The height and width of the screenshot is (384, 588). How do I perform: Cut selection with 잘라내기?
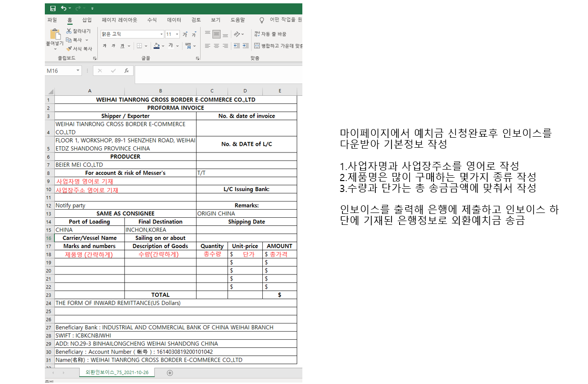click(78, 31)
